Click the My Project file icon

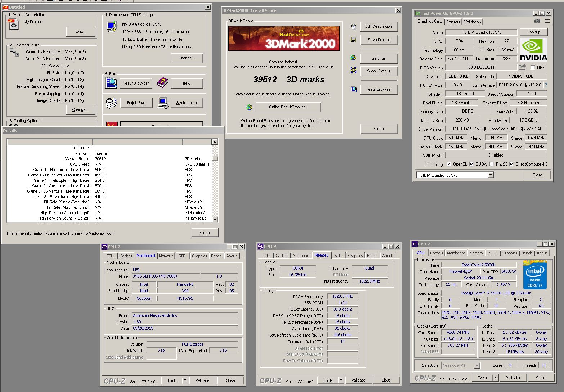tap(13, 24)
